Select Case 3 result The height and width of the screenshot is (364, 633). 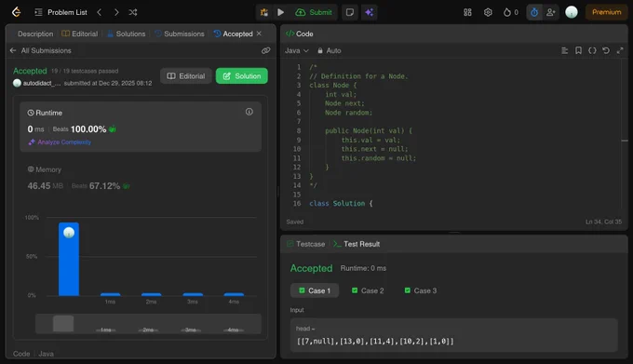coord(420,290)
